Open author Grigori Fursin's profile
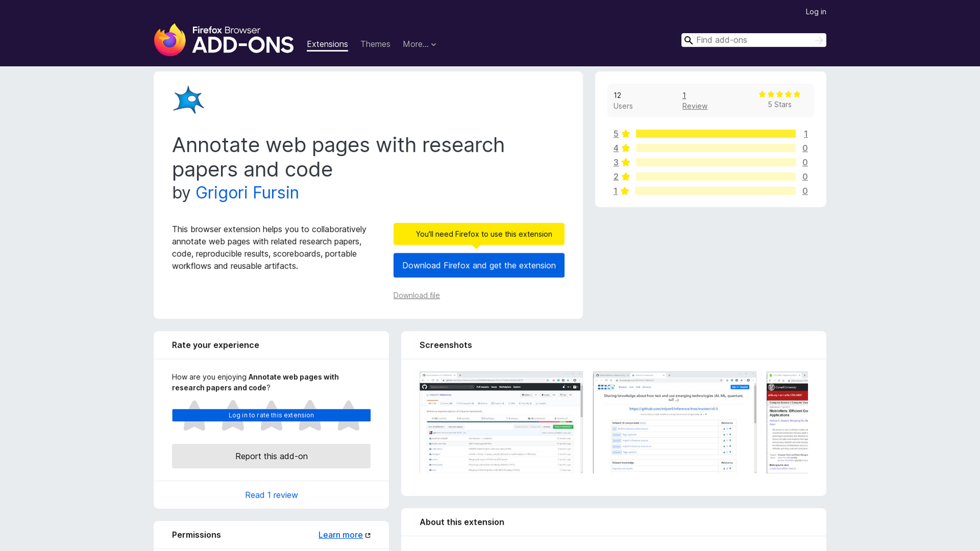Viewport: 980px width, 551px height. click(247, 193)
